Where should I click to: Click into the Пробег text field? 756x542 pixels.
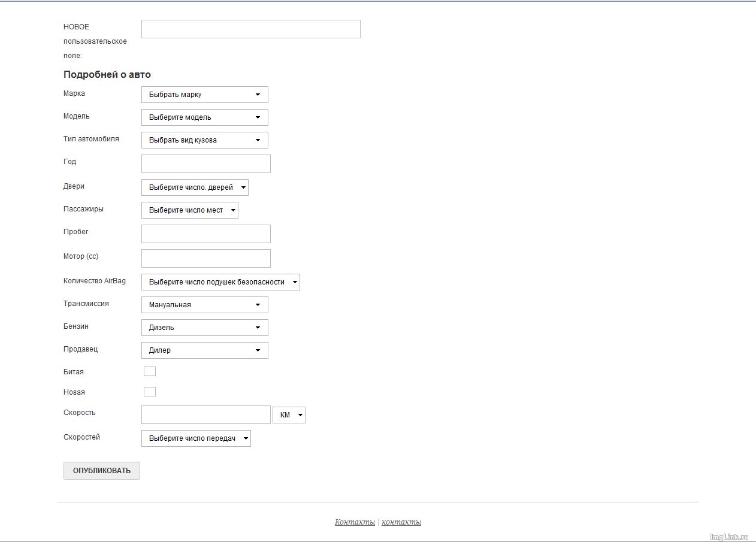tap(206, 234)
